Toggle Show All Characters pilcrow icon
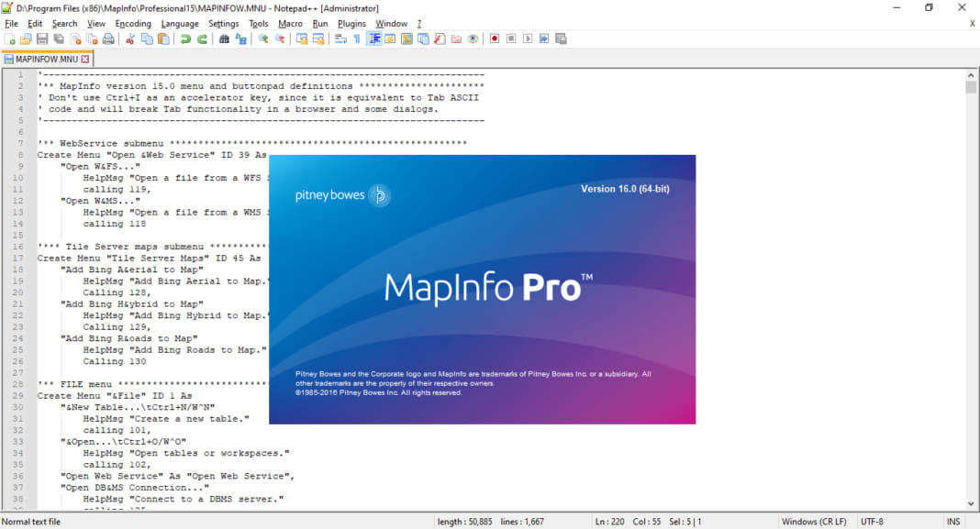 click(357, 39)
